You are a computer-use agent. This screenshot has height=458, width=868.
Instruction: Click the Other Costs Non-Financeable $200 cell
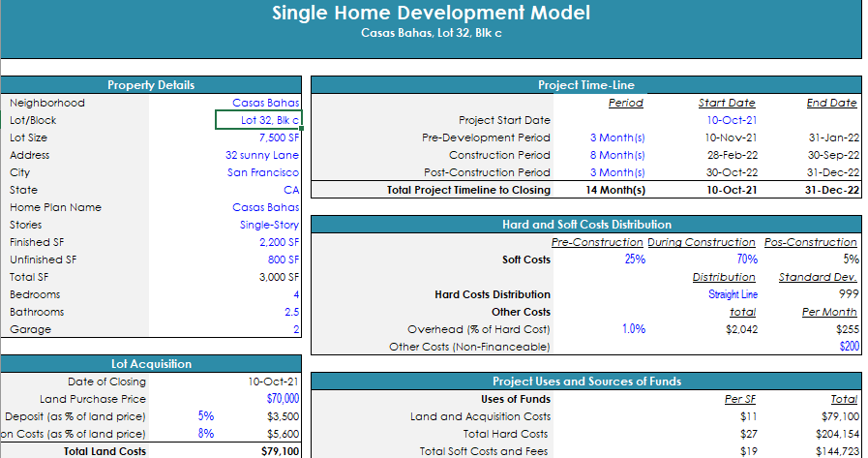pyautogui.click(x=848, y=347)
